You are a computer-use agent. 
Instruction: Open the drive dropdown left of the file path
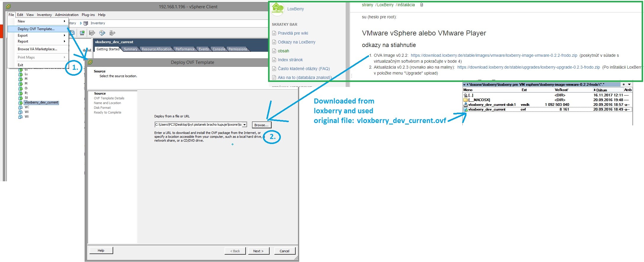click(464, 85)
